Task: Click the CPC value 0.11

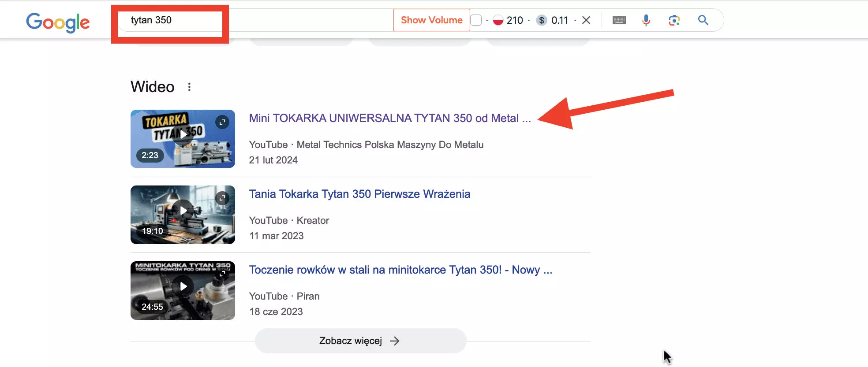Action: click(560, 20)
